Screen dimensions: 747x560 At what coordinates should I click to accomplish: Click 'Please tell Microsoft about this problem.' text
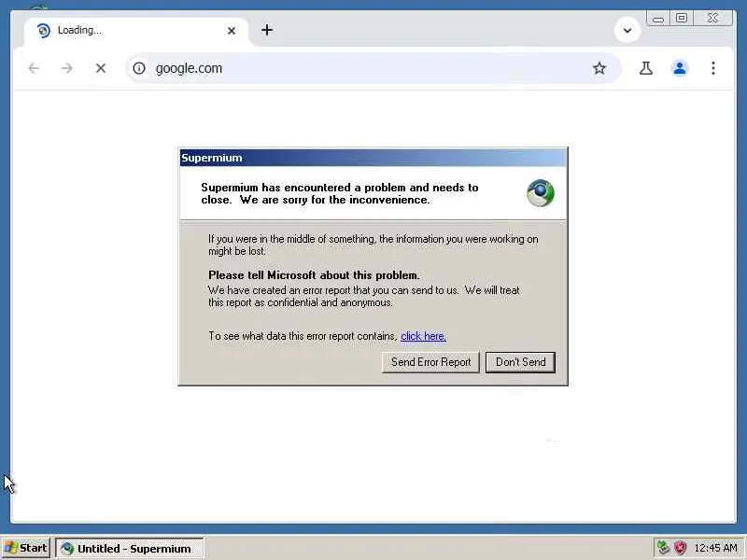click(x=314, y=275)
